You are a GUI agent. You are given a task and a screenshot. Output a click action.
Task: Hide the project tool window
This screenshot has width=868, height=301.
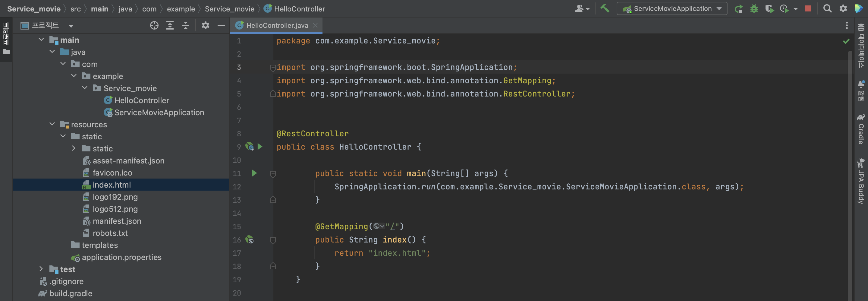[x=221, y=25]
